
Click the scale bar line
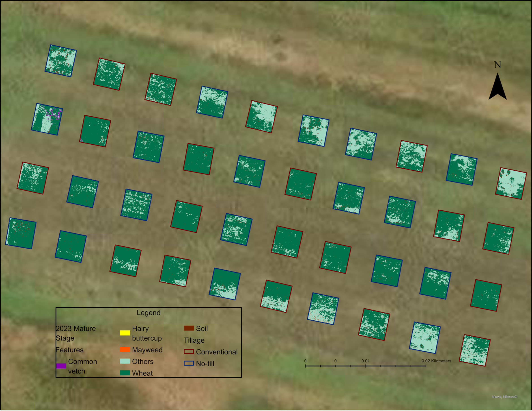(x=365, y=366)
